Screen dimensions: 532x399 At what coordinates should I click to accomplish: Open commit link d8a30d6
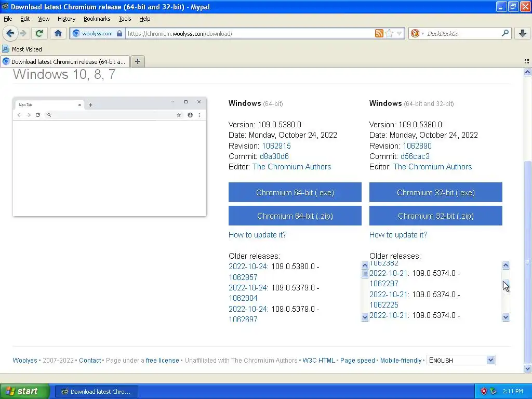point(274,156)
